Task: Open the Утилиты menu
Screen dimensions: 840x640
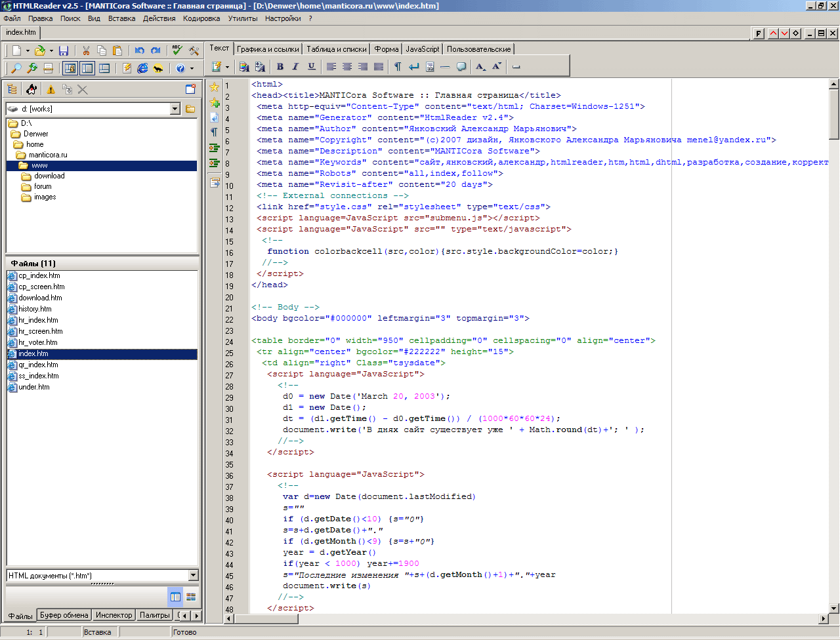Action: click(243, 18)
